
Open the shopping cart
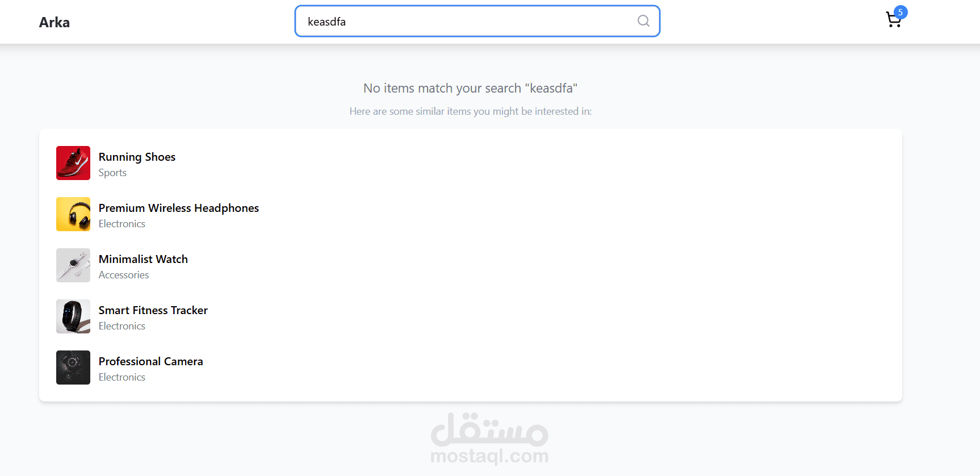click(x=893, y=20)
